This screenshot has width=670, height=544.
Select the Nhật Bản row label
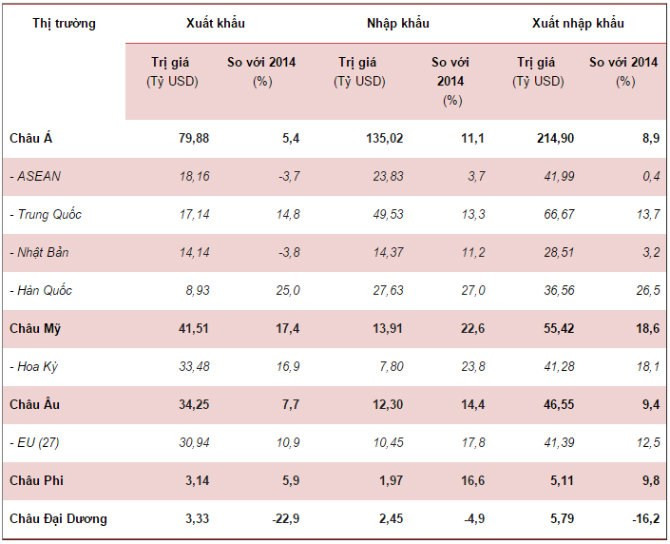(x=40, y=253)
